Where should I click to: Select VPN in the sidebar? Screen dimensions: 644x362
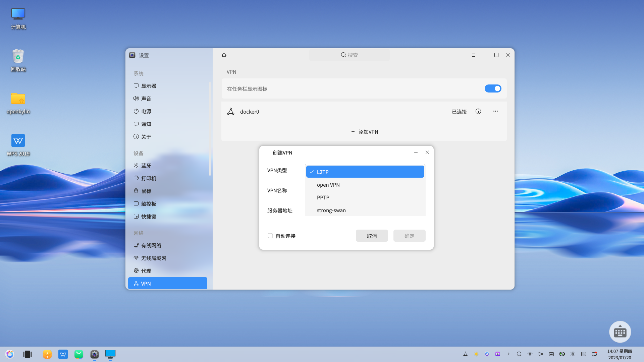(168, 283)
